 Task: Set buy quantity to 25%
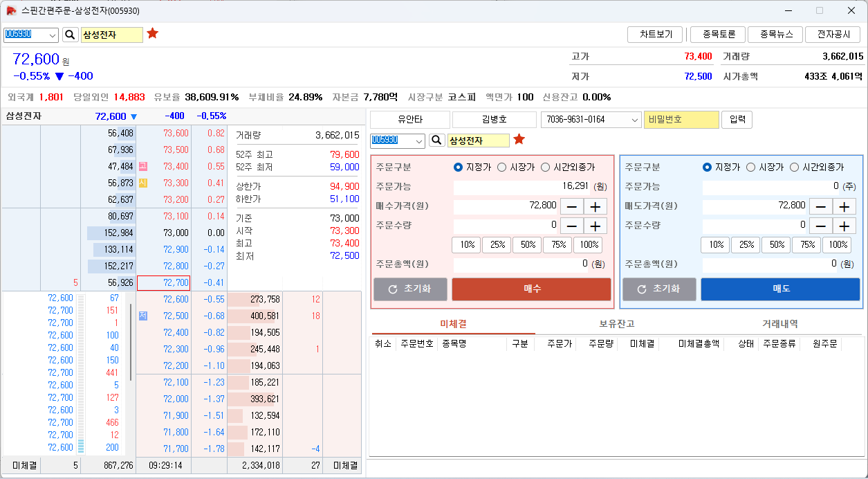(x=497, y=245)
